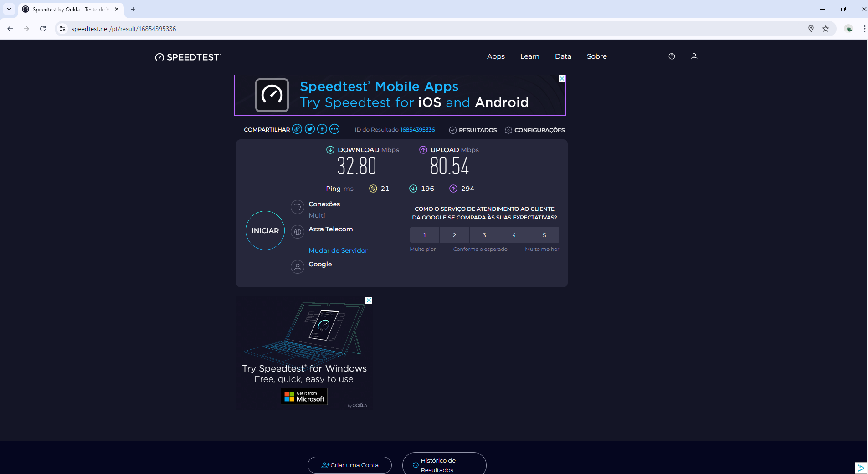
Task: Go back with the browser back arrow
Action: coord(10,29)
